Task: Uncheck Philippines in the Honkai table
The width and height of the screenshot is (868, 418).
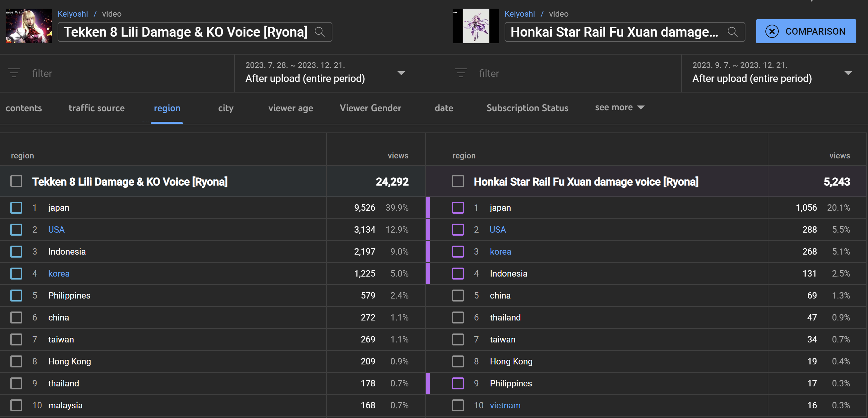Action: pyautogui.click(x=458, y=383)
